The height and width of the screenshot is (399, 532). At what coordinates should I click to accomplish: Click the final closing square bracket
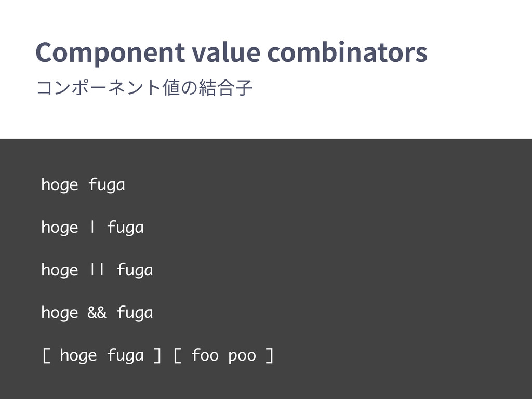click(x=269, y=356)
